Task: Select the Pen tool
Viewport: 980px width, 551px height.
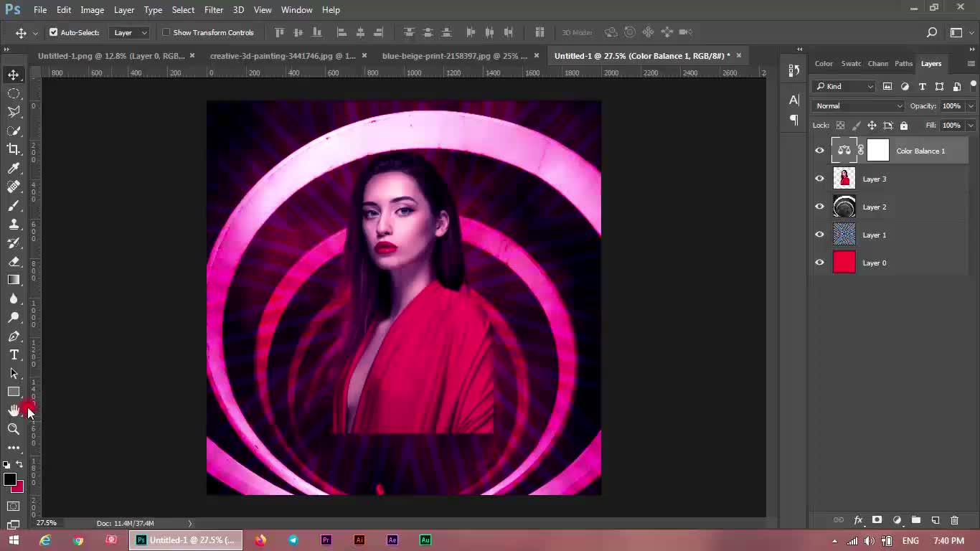Action: (x=14, y=336)
